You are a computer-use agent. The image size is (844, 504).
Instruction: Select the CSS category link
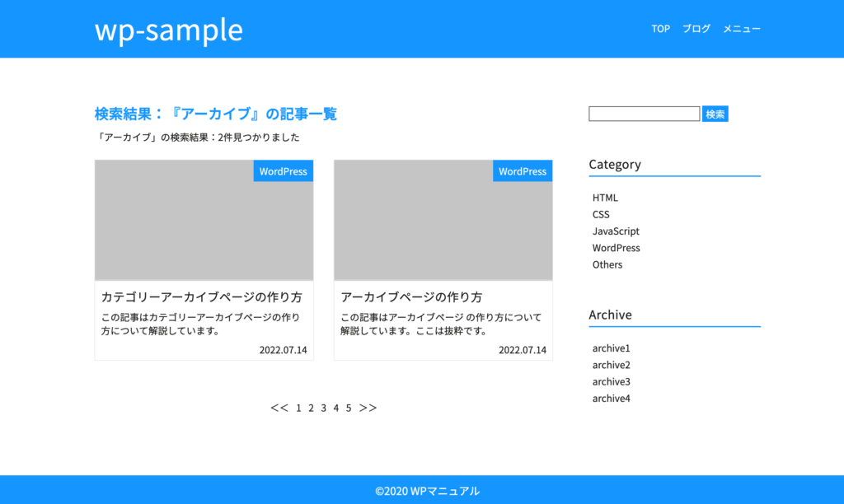click(601, 215)
